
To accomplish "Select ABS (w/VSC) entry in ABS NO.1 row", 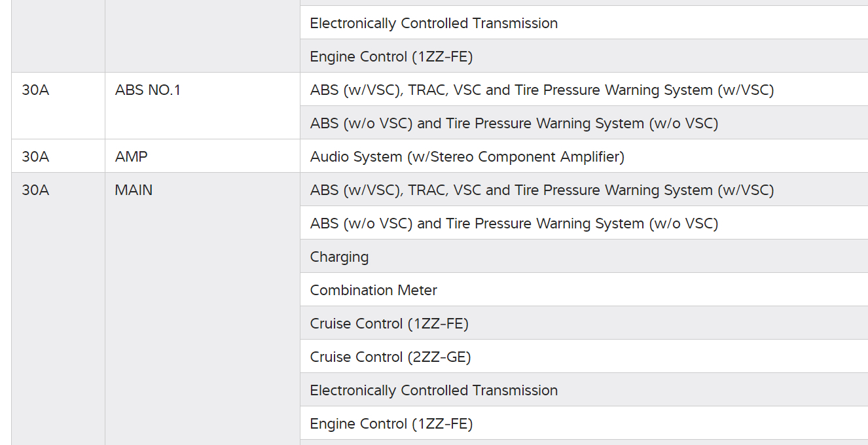I will tap(541, 90).
